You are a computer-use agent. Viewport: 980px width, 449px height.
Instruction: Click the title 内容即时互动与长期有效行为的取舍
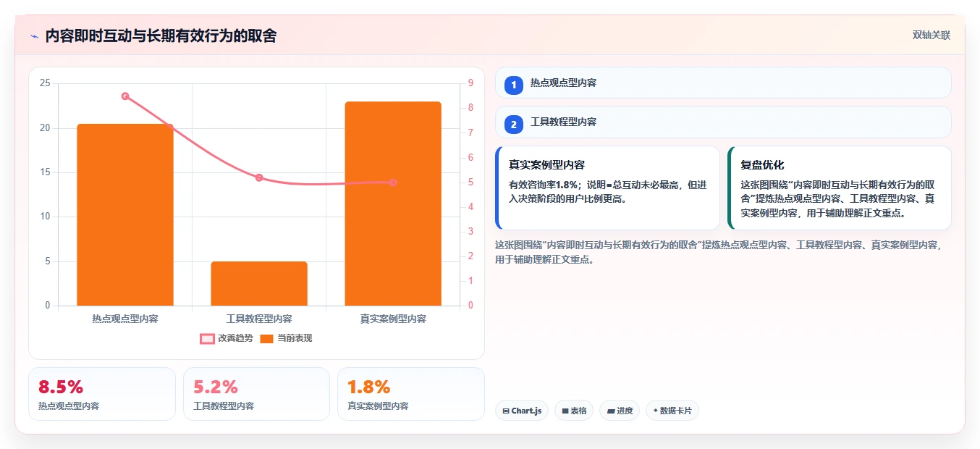point(161,35)
